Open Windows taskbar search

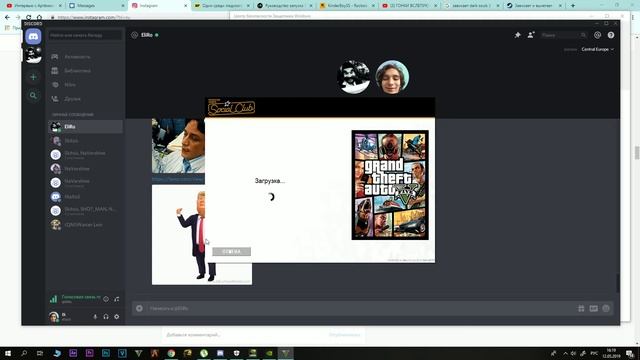pos(24,353)
